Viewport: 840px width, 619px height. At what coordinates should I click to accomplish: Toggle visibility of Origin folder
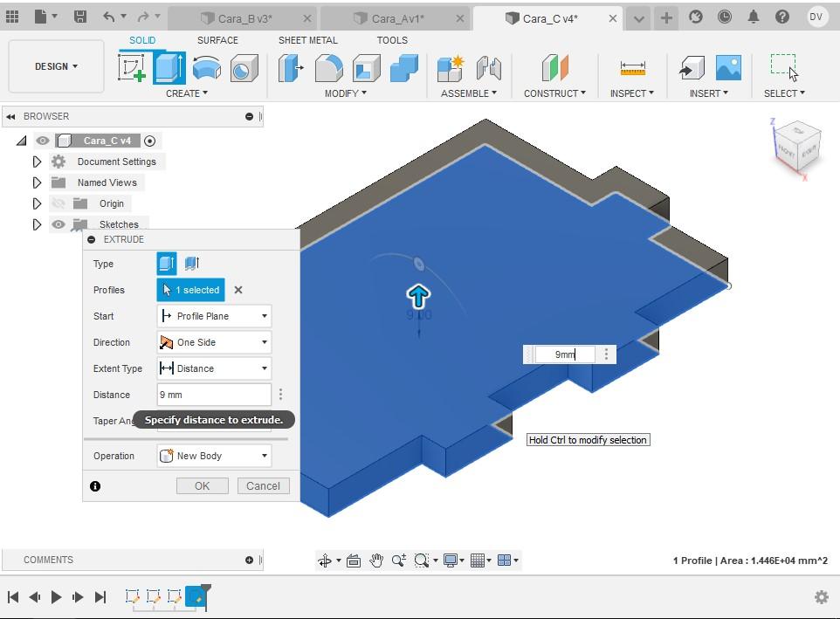[x=58, y=203]
